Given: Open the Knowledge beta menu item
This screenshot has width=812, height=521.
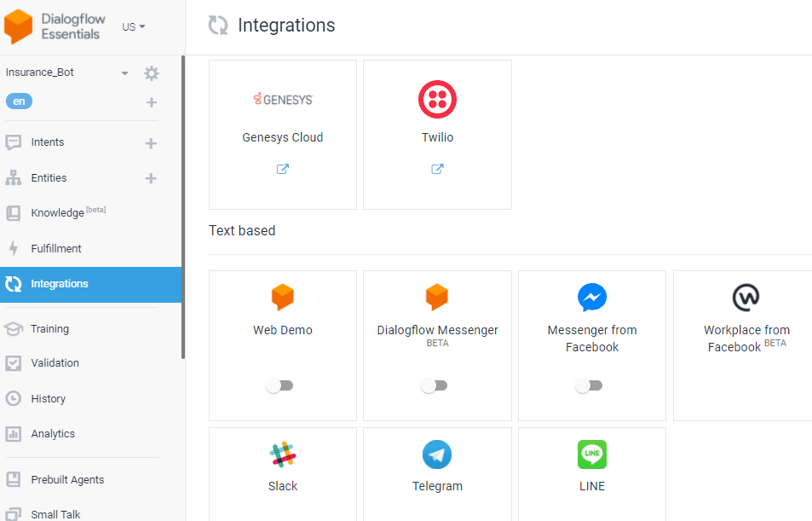Looking at the screenshot, I should pyautogui.click(x=68, y=212).
